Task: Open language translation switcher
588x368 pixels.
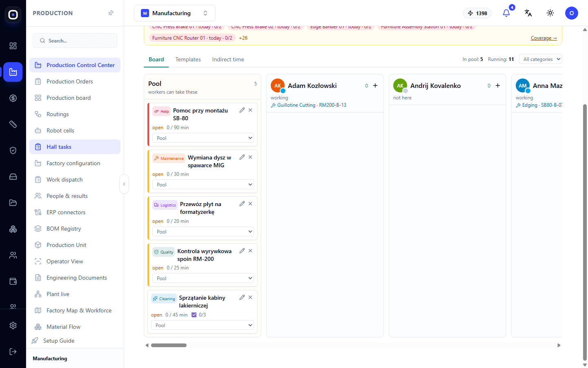Action: 528,13
